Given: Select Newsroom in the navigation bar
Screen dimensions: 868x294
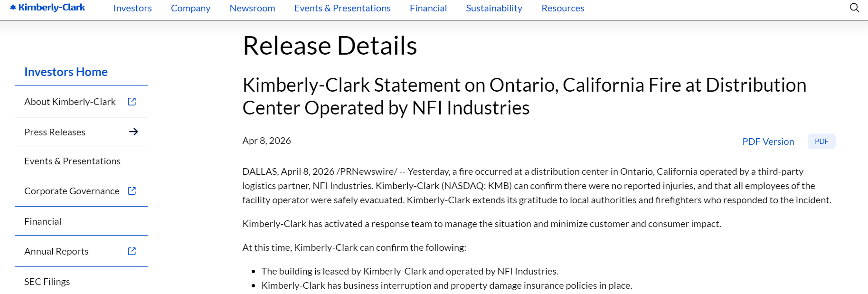Looking at the screenshot, I should 252,8.
